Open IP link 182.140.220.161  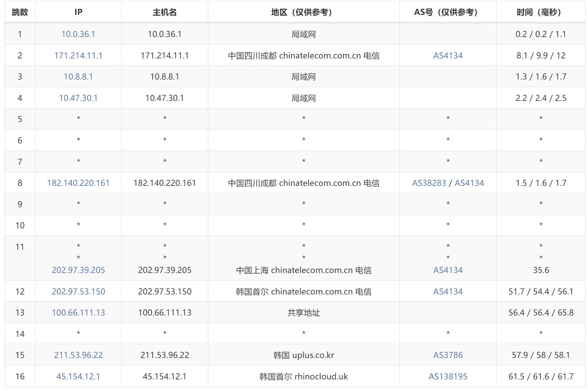[78, 183]
